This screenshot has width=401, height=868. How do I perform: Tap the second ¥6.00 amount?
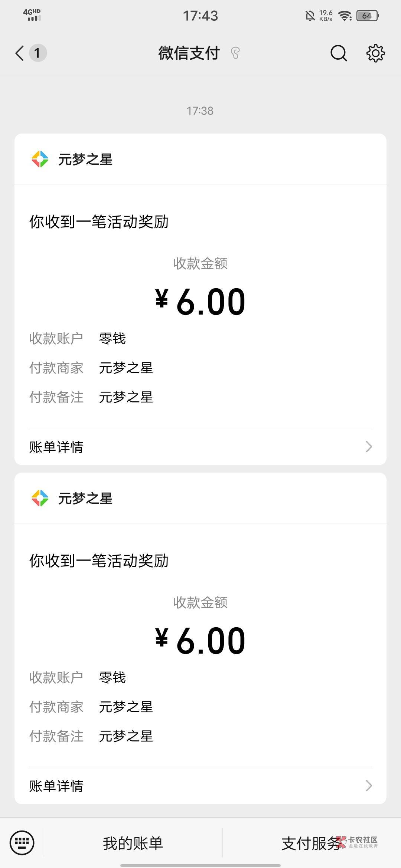pyautogui.click(x=200, y=641)
